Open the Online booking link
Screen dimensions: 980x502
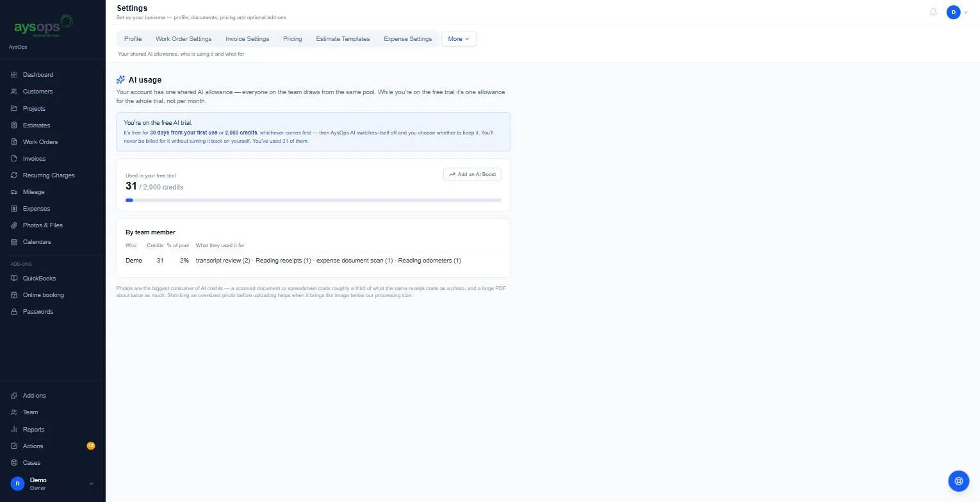(44, 295)
